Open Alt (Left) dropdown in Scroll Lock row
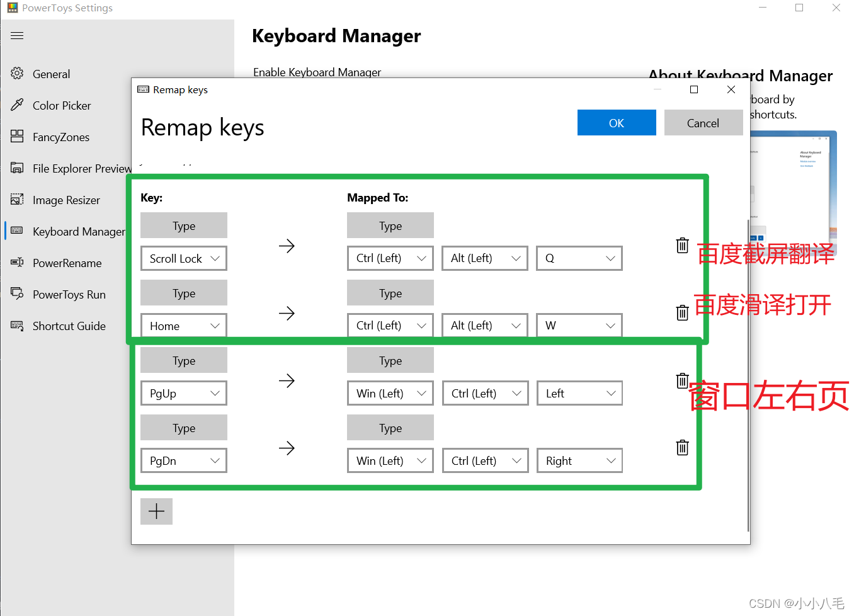The width and height of the screenshot is (854, 616). [x=485, y=258]
